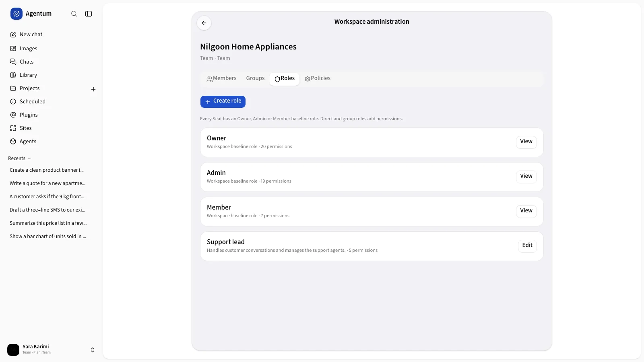The width and height of the screenshot is (644, 362).
Task: Click the New chat pencil icon
Action: pos(13,35)
